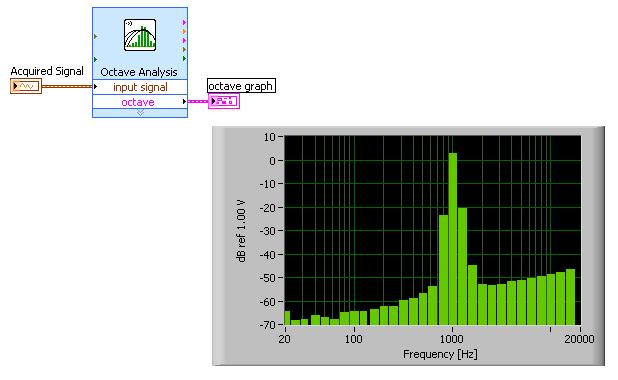This screenshot has width=618, height=380.
Task: Click the dB ref 1.00 V axis label
Action: 241,231
